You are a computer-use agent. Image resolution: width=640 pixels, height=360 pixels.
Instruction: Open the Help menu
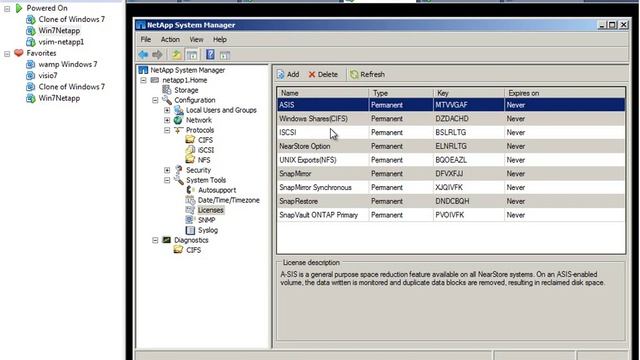220,40
